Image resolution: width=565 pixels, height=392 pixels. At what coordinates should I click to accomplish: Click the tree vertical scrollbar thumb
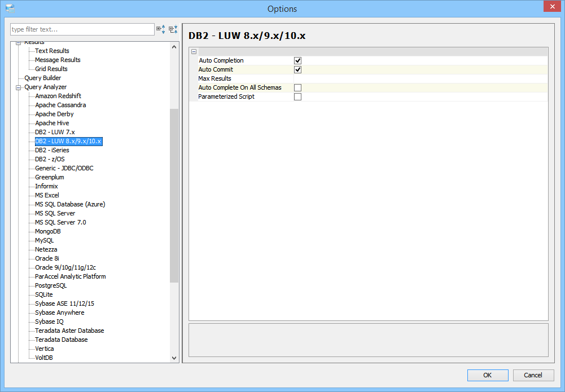174,196
